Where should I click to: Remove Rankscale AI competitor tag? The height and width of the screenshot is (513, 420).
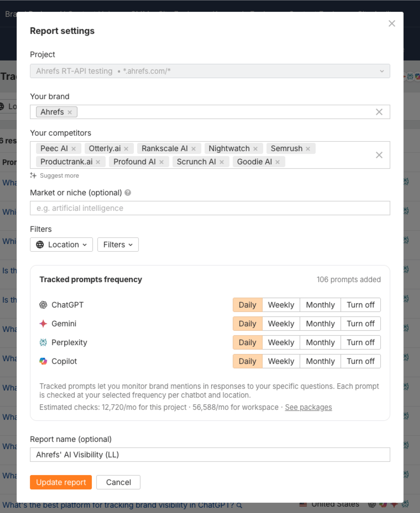193,149
